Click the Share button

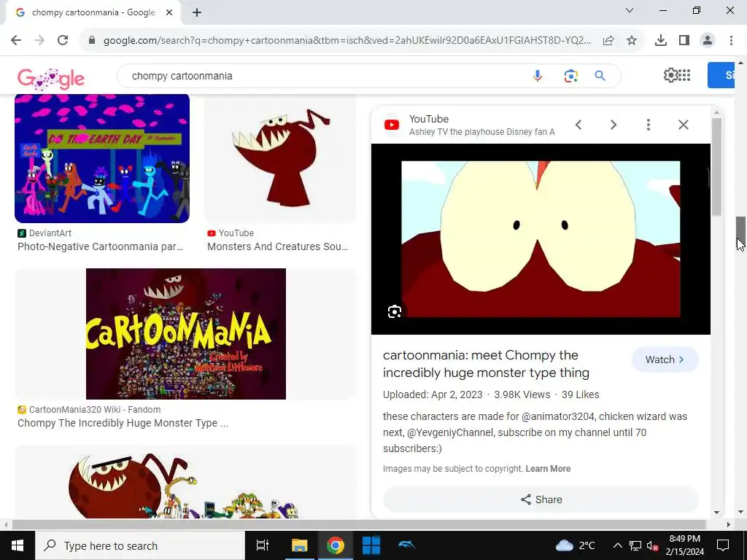tap(541, 499)
